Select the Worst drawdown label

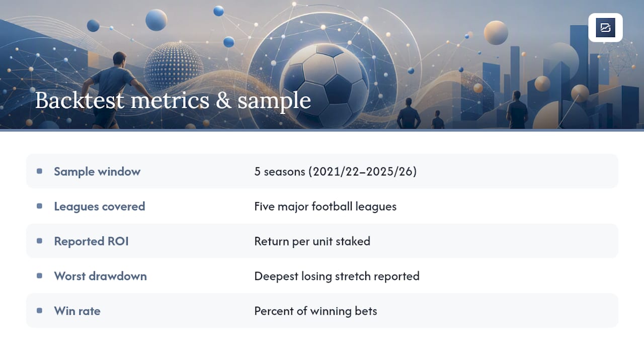coord(101,276)
